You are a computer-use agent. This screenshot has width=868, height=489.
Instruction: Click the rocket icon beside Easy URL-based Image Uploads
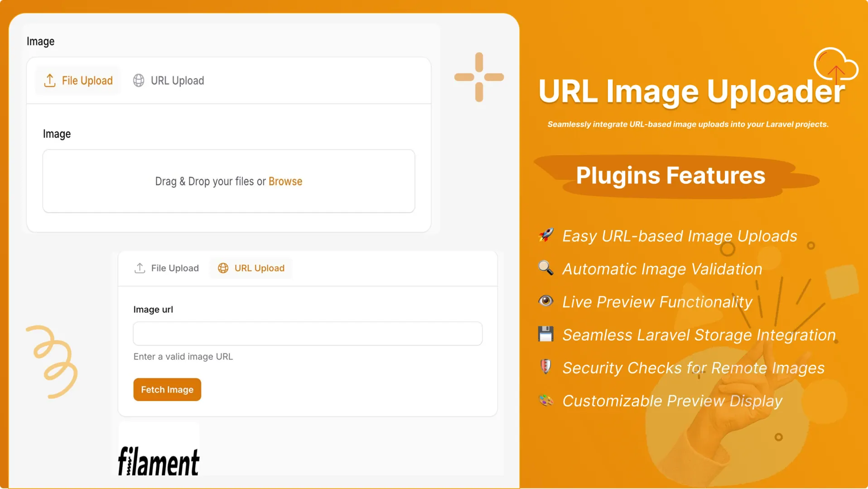[546, 235]
